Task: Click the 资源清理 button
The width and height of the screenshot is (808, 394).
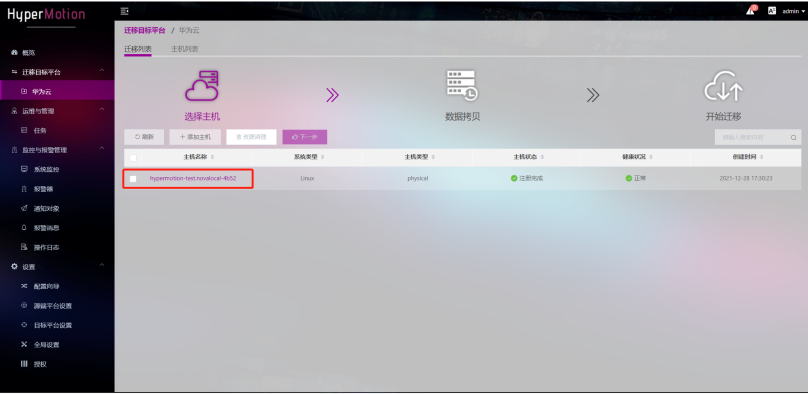Action: coord(251,137)
